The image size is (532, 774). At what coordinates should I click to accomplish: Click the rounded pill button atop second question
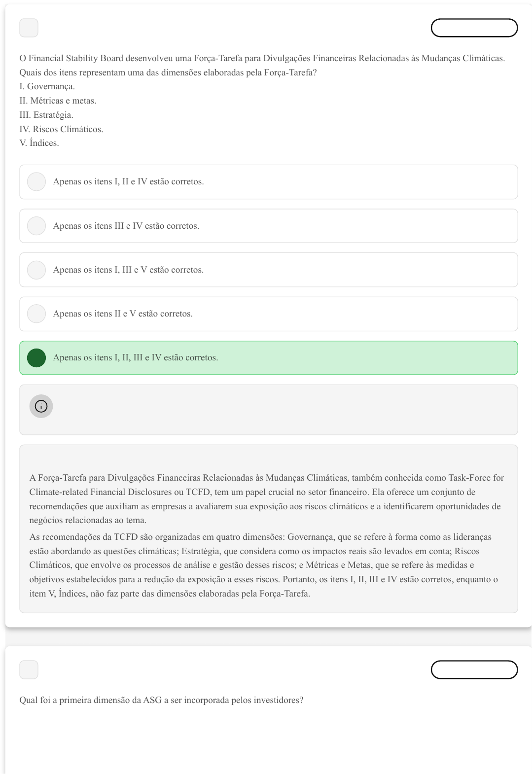(x=474, y=669)
